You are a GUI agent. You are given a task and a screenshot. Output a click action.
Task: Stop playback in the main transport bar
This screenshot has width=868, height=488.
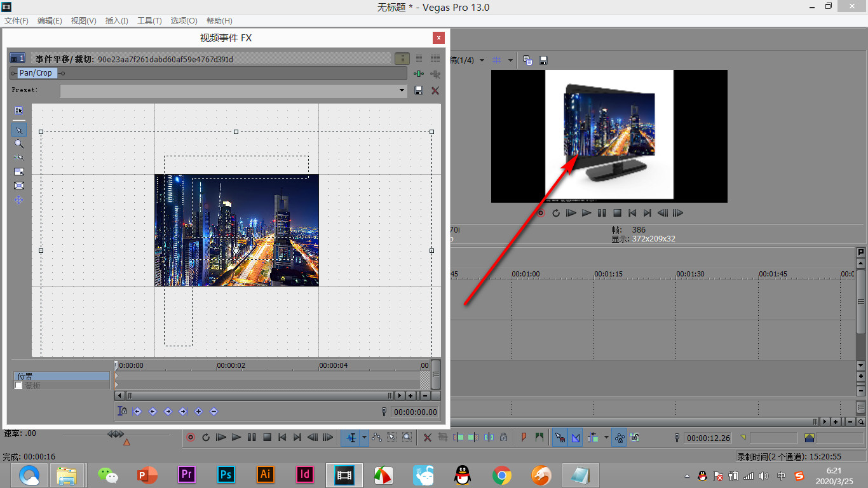point(267,437)
